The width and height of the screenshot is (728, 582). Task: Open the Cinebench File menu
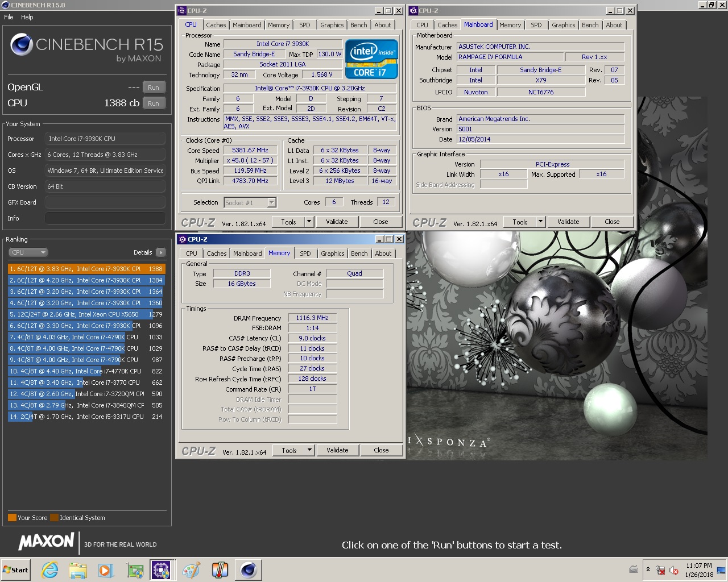[9, 17]
